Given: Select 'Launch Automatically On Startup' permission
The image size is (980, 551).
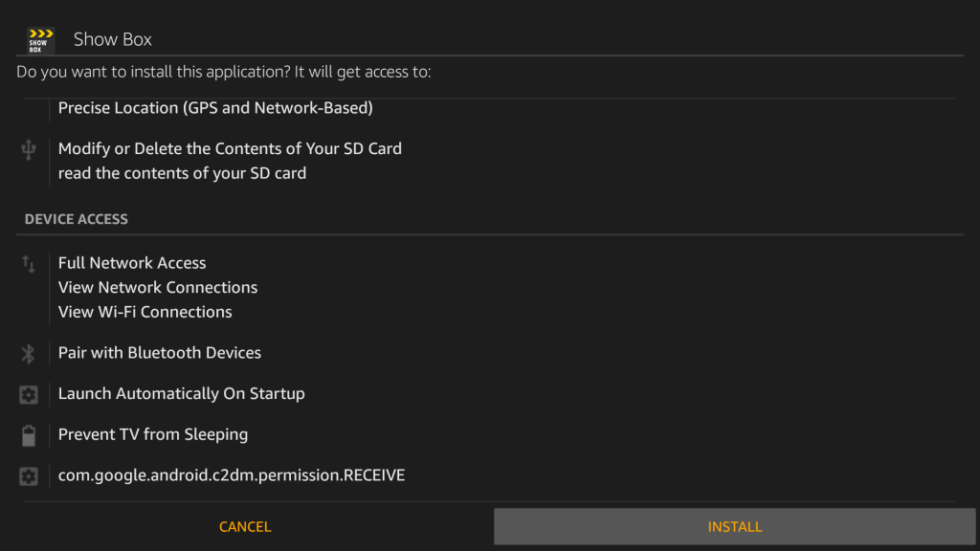Looking at the screenshot, I should (181, 393).
